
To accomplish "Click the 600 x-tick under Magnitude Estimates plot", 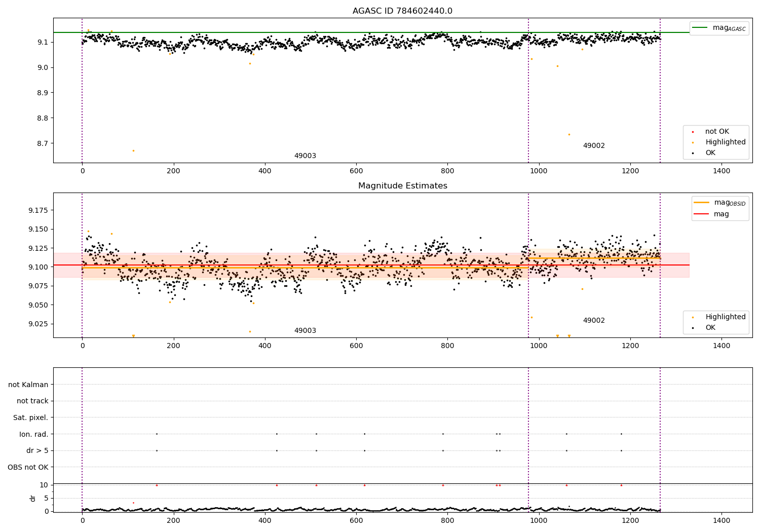I will point(356,346).
